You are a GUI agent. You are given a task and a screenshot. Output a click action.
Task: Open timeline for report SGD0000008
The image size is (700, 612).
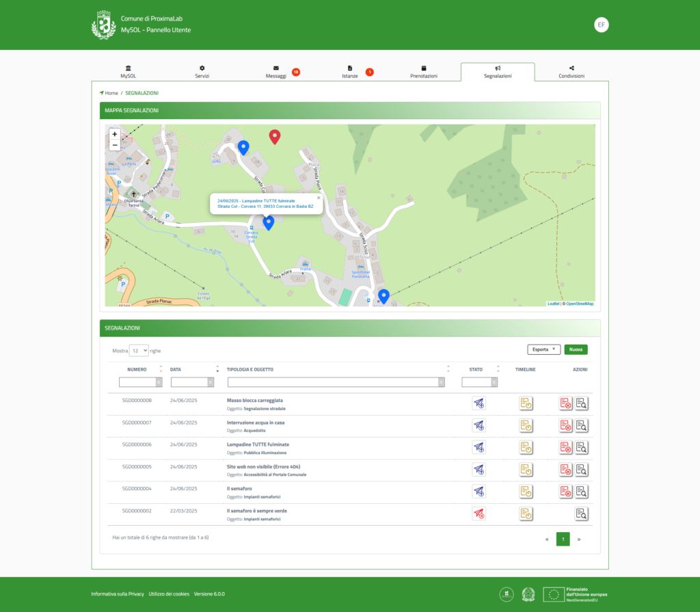[x=526, y=403]
